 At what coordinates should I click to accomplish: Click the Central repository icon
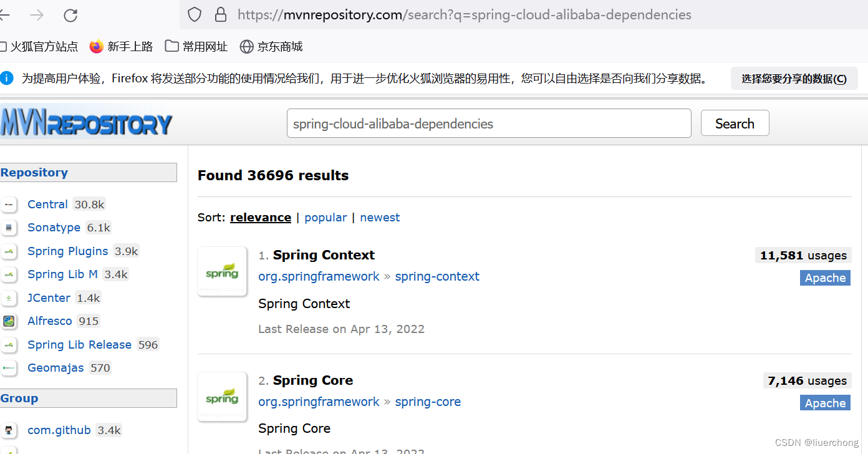click(9, 205)
